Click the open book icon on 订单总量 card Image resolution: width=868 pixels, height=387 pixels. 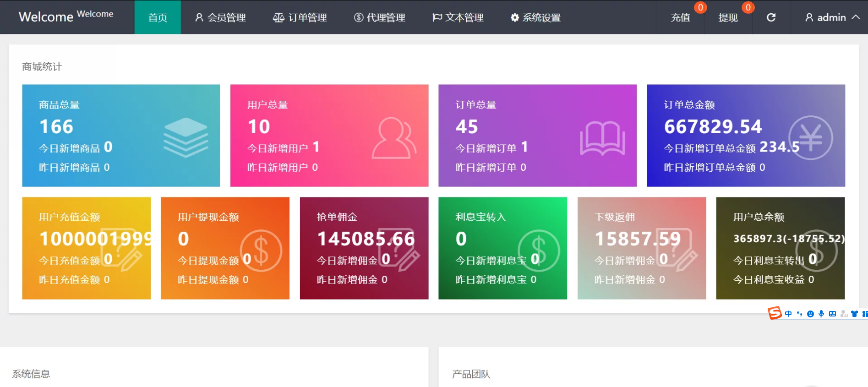602,138
